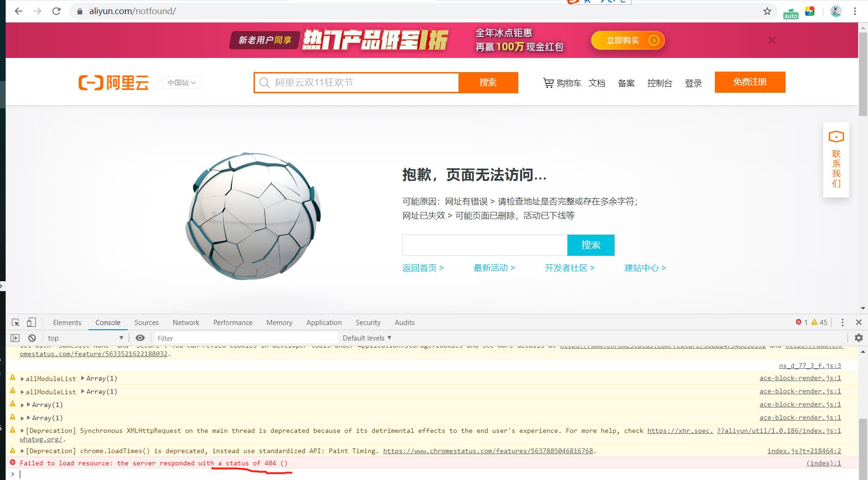Viewport: 868px width, 480px height.
Task: Open the Sources tab
Action: 147,323
